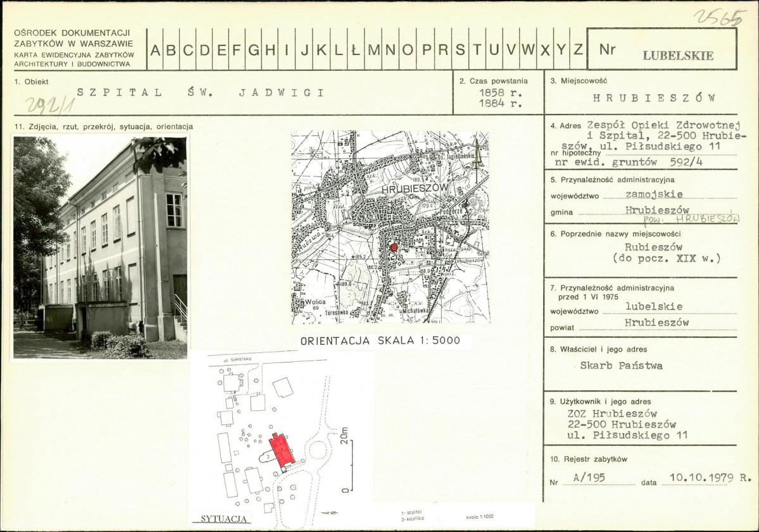Click the register date 10.10.1979 R.

[711, 478]
